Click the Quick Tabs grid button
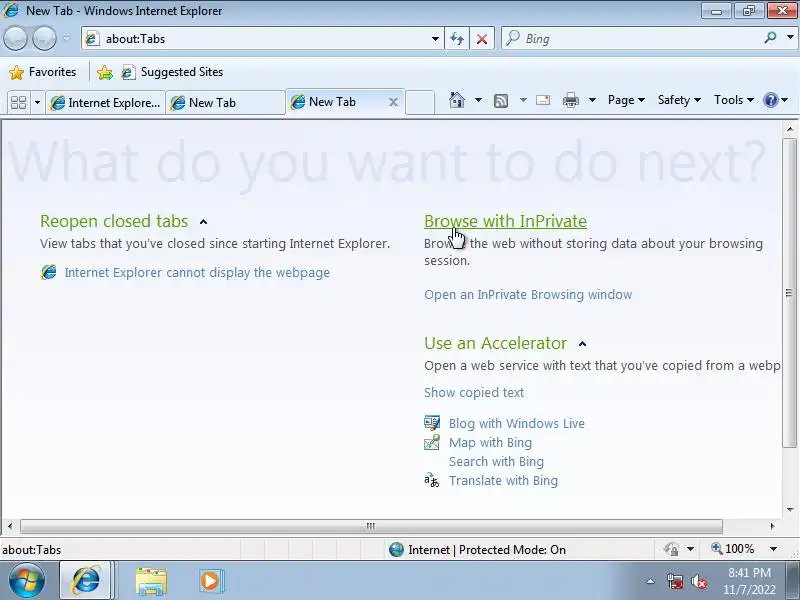This screenshot has height=600, width=800. pos(18,103)
